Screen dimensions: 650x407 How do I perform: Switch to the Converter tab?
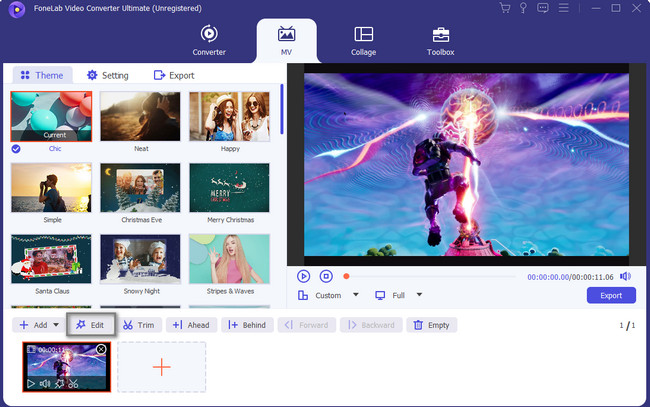tap(209, 40)
